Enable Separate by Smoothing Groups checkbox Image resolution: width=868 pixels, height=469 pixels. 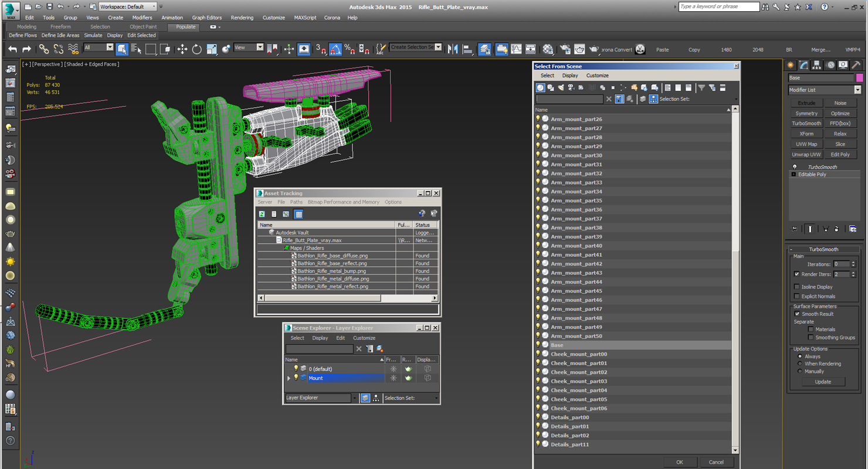811,337
